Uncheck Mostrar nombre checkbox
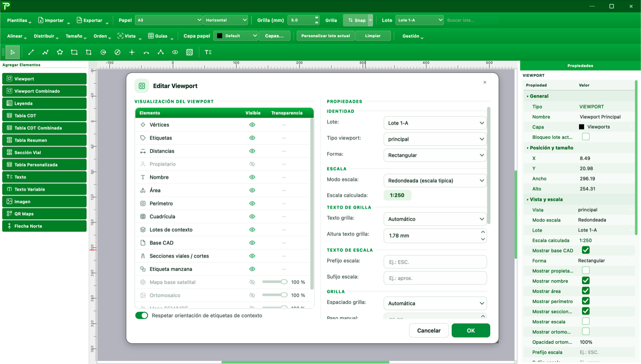The width and height of the screenshot is (641, 364). (585, 281)
